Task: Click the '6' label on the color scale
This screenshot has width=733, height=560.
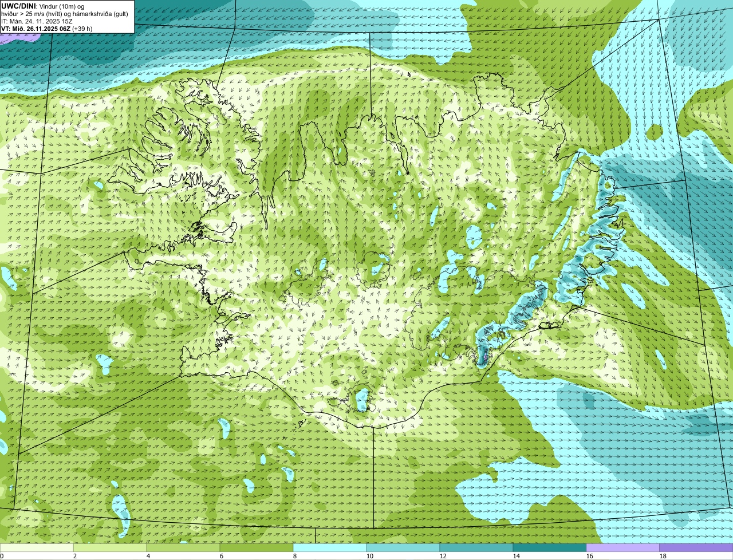Action: click(x=222, y=556)
